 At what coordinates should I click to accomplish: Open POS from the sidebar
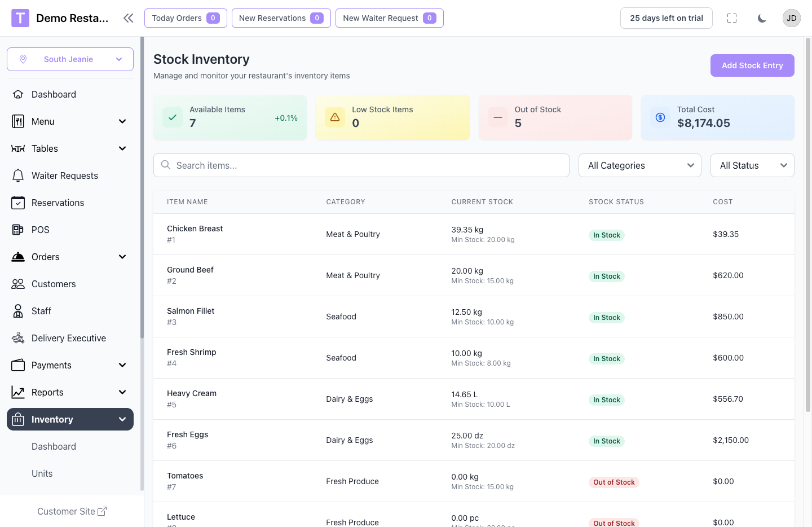(70, 230)
